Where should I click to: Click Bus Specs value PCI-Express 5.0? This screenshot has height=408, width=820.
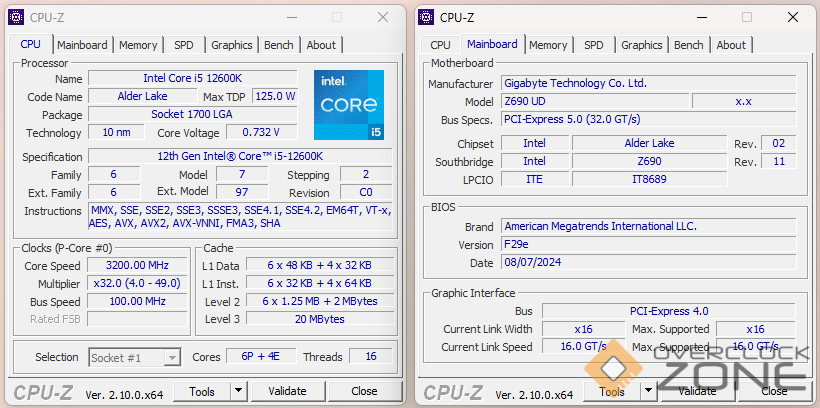coord(648,119)
